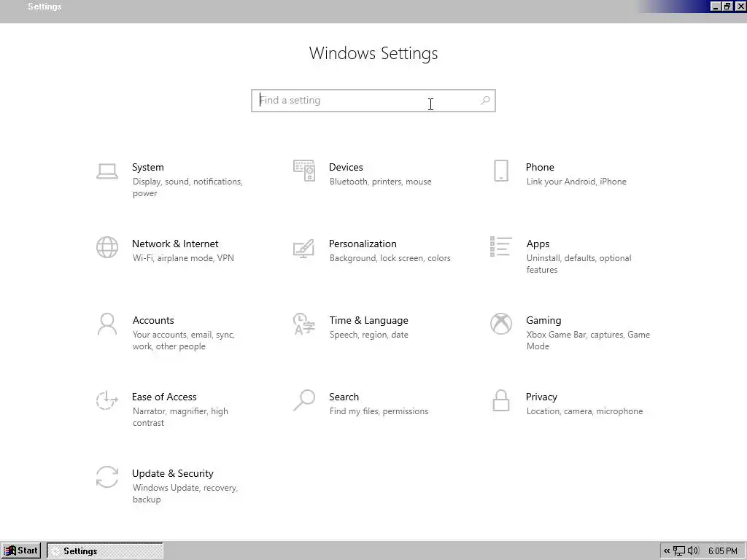747x560 pixels.
Task: Select the Settings taskbar button
Action: (x=105, y=551)
